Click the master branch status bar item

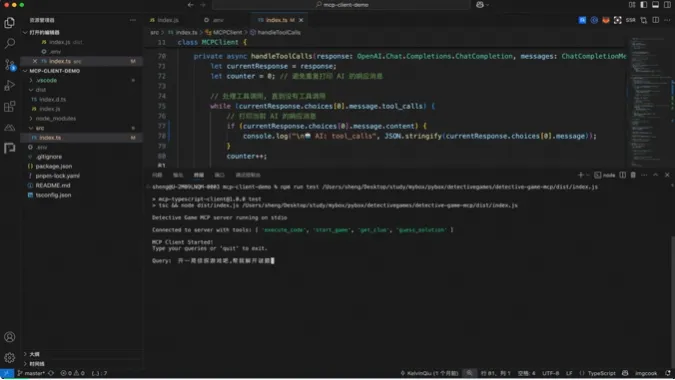click(31, 373)
